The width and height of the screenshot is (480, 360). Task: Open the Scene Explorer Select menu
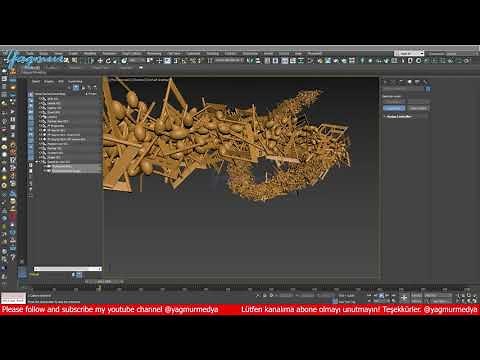pyautogui.click(x=36, y=81)
